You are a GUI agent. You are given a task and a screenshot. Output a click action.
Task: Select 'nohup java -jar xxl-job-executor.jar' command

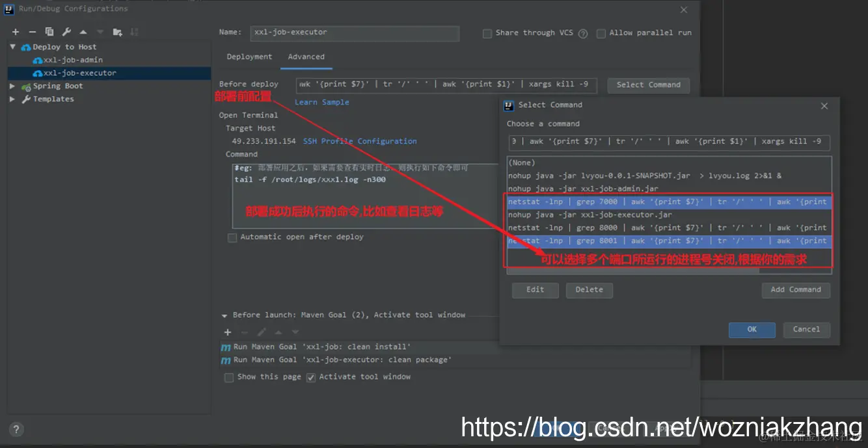coord(670,215)
